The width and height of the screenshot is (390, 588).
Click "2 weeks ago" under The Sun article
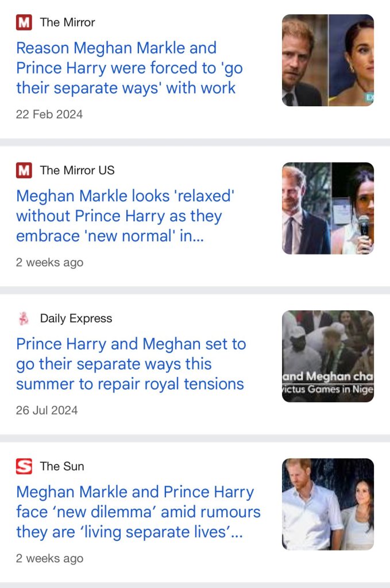49,558
